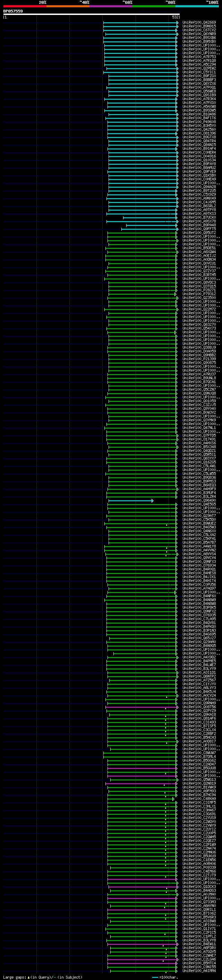Click the green ~80% identity legend segment
The height and width of the screenshot is (980, 222).
pyautogui.click(x=154, y=6)
